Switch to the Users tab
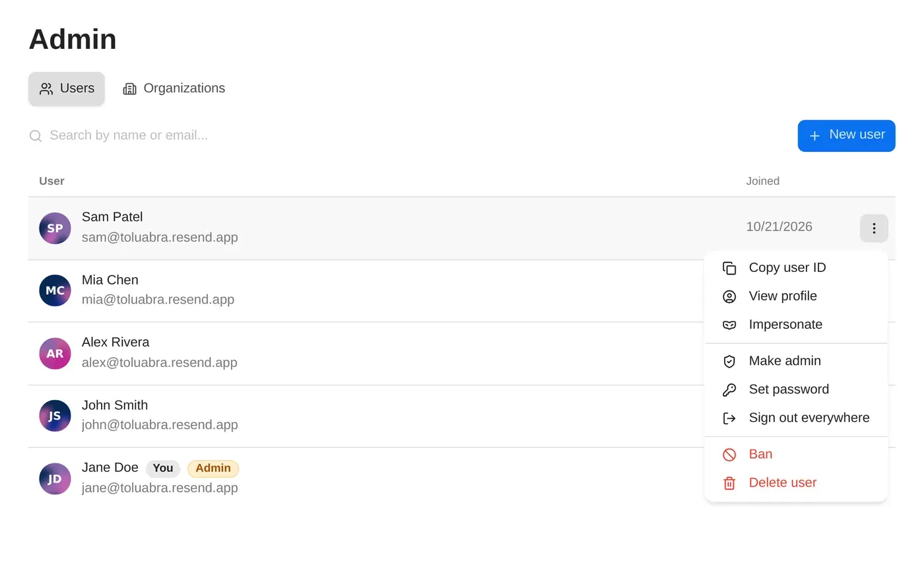Screen dimensions: 924x573 click(67, 88)
